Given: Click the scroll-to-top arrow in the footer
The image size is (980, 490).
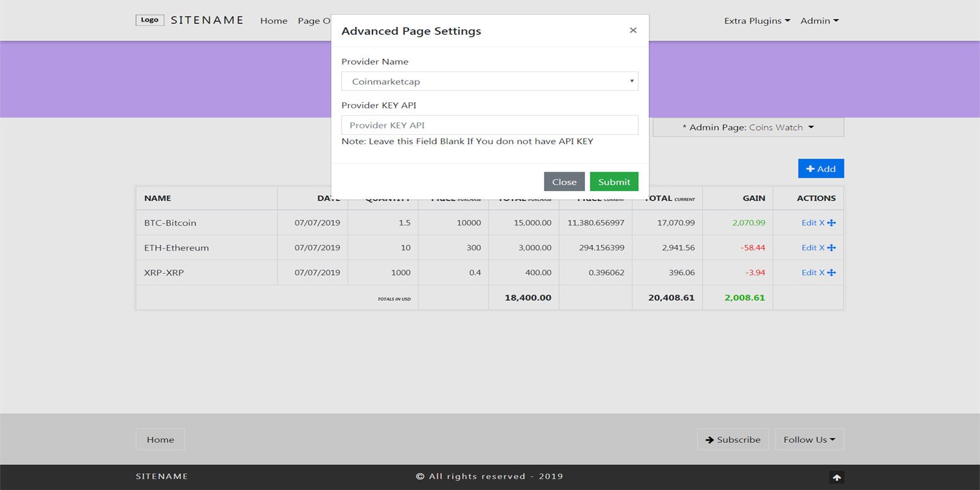Looking at the screenshot, I should pyautogui.click(x=837, y=477).
